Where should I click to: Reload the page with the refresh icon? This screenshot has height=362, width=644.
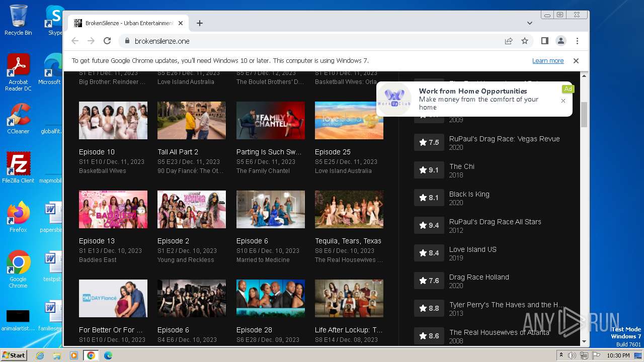(107, 41)
